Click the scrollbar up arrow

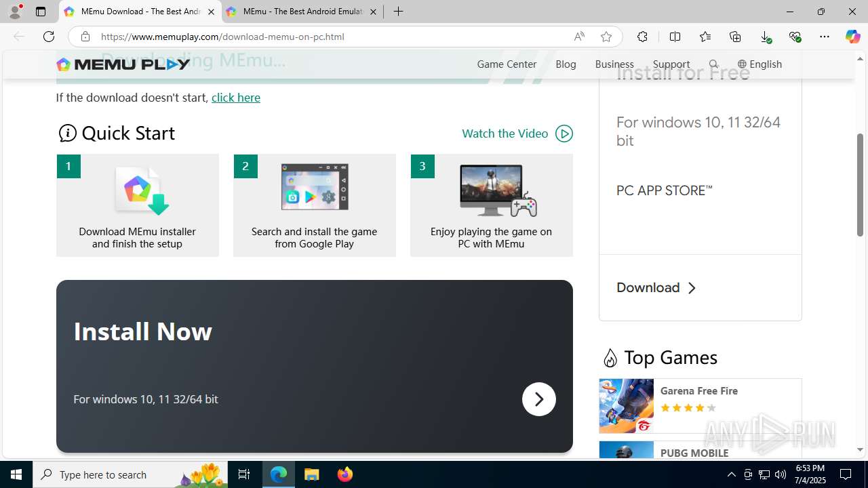[x=860, y=58]
